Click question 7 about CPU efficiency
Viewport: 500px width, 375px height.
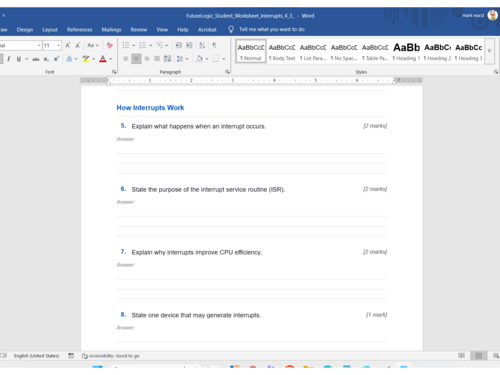tap(197, 252)
